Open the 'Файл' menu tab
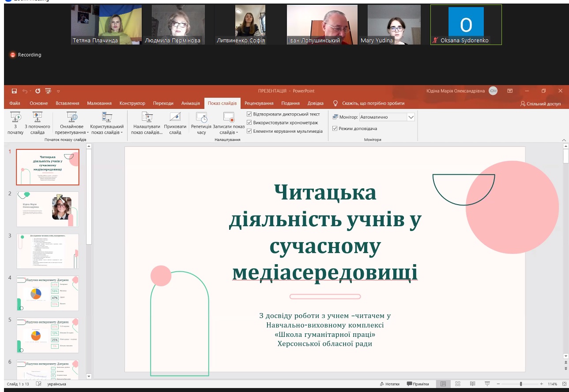Viewport: 569px width, 392px height. coord(15,103)
